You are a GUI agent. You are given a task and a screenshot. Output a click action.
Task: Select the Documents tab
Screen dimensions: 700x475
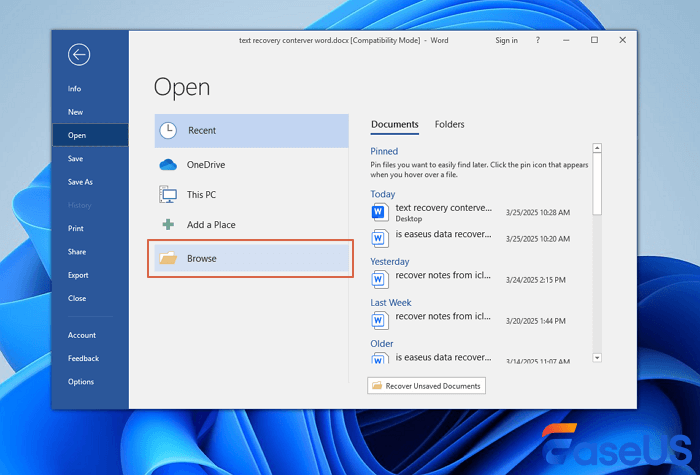(x=394, y=125)
